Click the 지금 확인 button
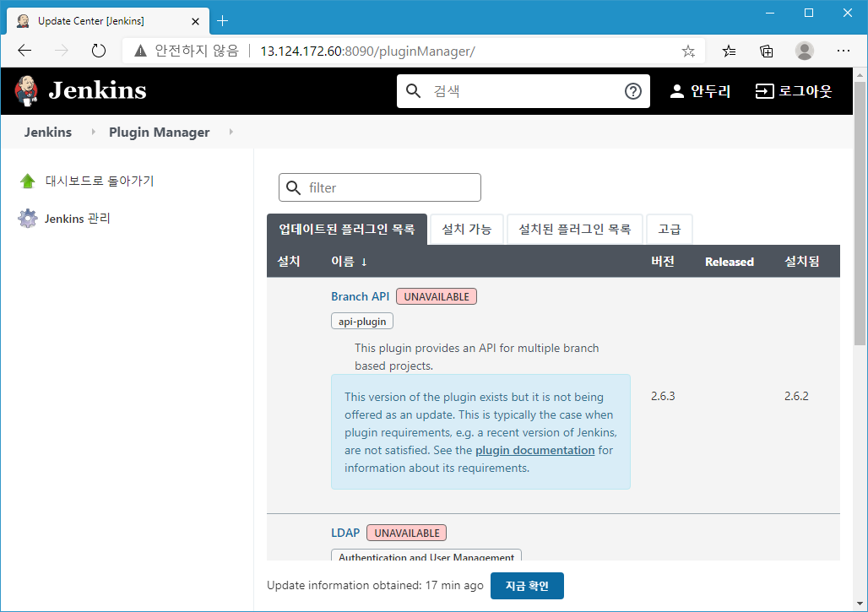 click(527, 586)
